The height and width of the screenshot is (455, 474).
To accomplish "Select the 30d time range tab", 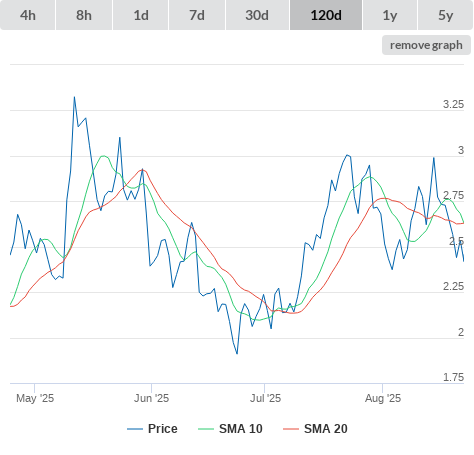I will 257,15.
